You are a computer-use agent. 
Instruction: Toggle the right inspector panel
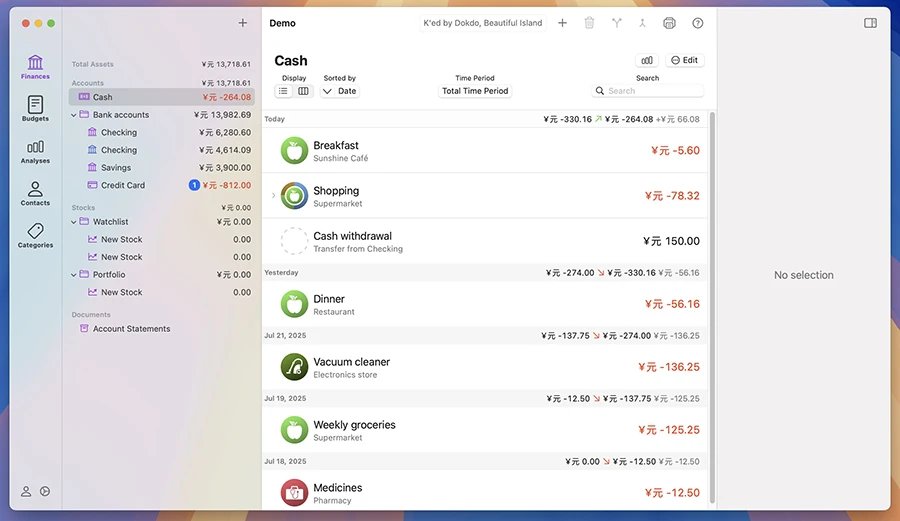(x=870, y=23)
